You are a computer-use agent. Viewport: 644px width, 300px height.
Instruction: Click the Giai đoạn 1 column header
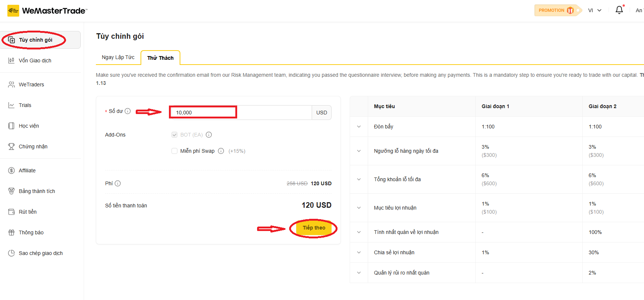(495, 106)
